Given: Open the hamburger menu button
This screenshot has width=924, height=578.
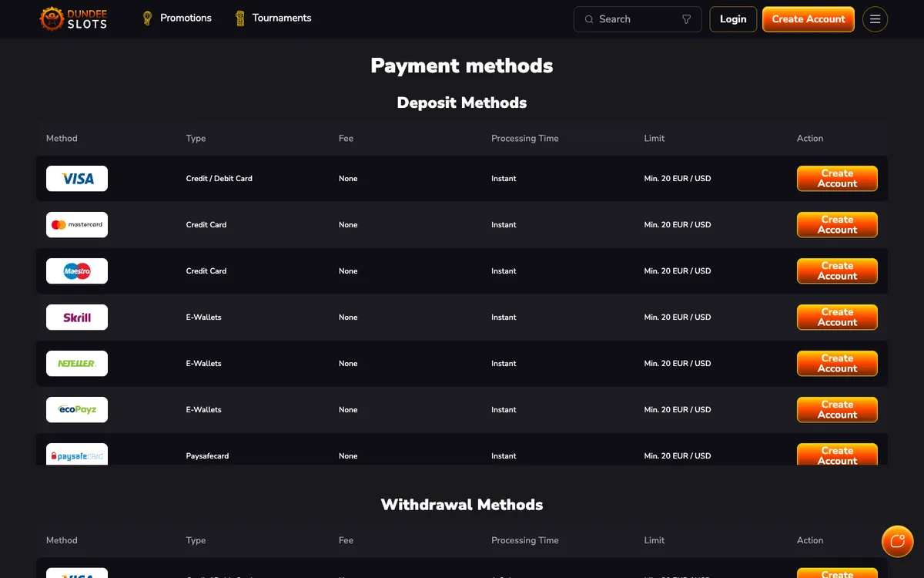Looking at the screenshot, I should click(x=875, y=19).
